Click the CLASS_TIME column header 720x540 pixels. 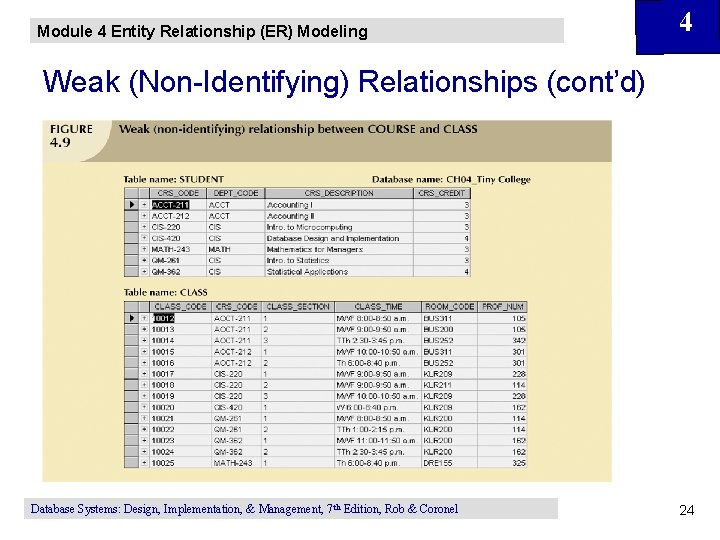pos(378,307)
